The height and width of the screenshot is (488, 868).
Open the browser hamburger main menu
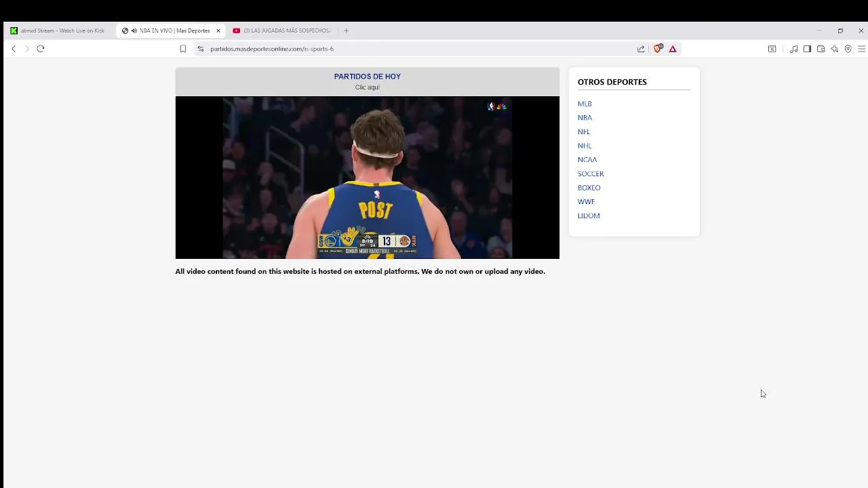coord(861,49)
